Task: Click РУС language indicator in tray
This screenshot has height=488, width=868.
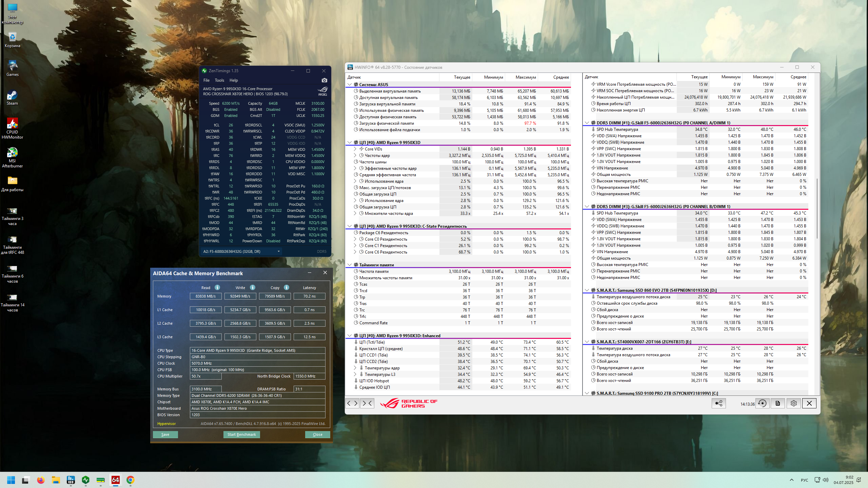Action: pyautogui.click(x=804, y=480)
